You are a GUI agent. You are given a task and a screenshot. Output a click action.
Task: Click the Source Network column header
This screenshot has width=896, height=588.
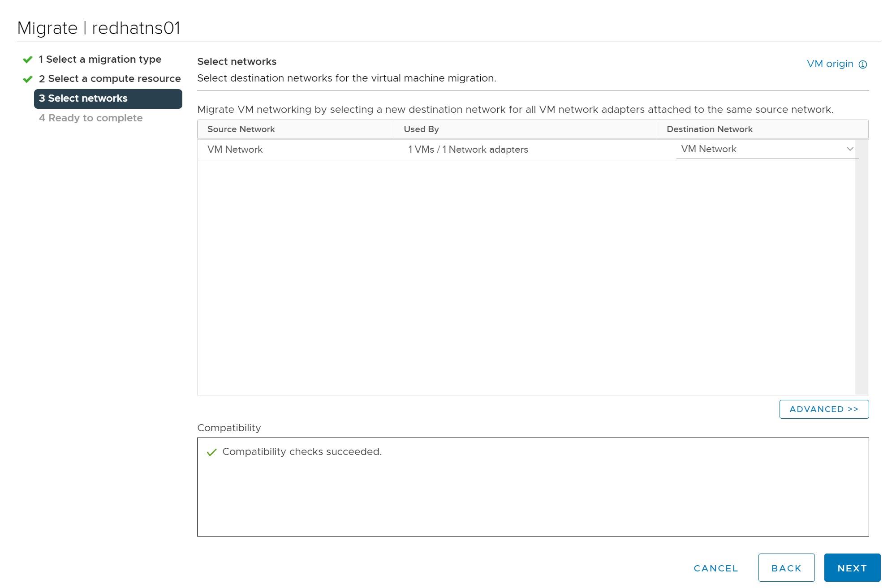pos(241,129)
